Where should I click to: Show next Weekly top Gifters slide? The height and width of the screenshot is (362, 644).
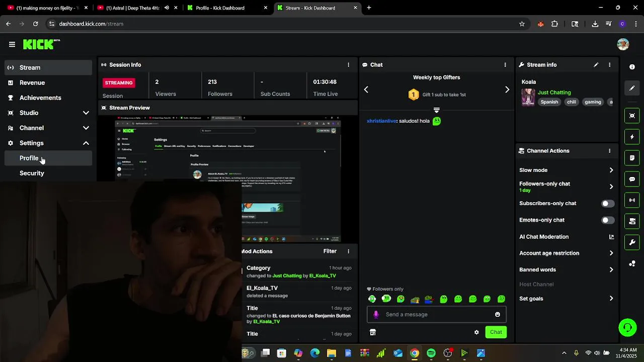click(507, 89)
